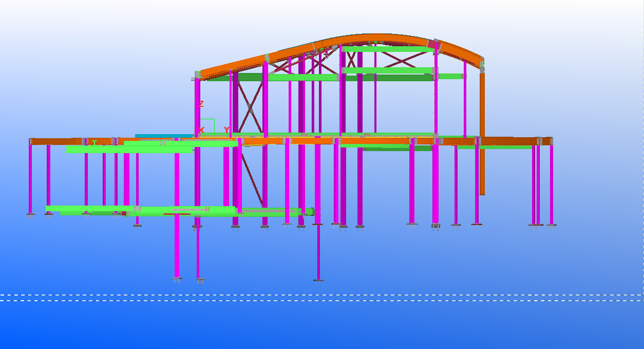Click the base plate under the rightmost column
644x349 pixels.
point(552,226)
